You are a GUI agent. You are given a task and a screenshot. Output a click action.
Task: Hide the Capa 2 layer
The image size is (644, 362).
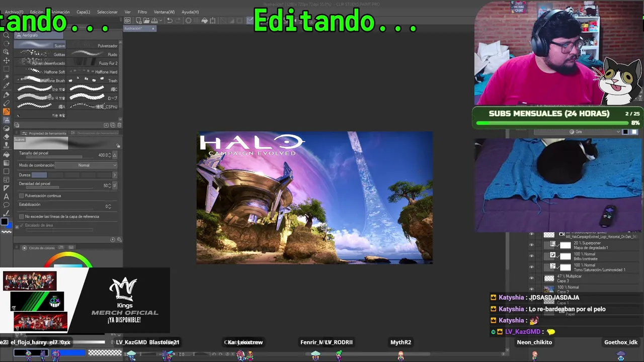click(531, 290)
